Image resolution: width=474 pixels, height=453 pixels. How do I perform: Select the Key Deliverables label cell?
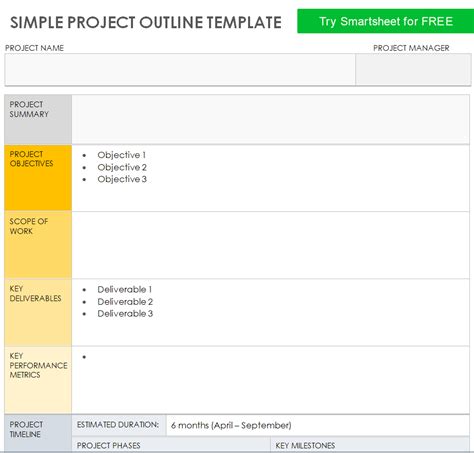pyautogui.click(x=38, y=312)
